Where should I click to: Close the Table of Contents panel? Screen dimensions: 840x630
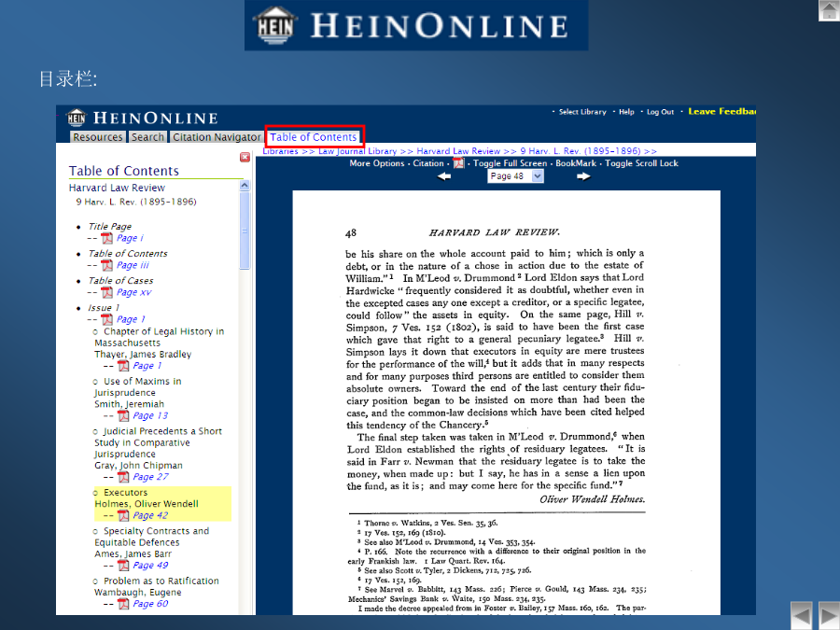pyautogui.click(x=245, y=157)
